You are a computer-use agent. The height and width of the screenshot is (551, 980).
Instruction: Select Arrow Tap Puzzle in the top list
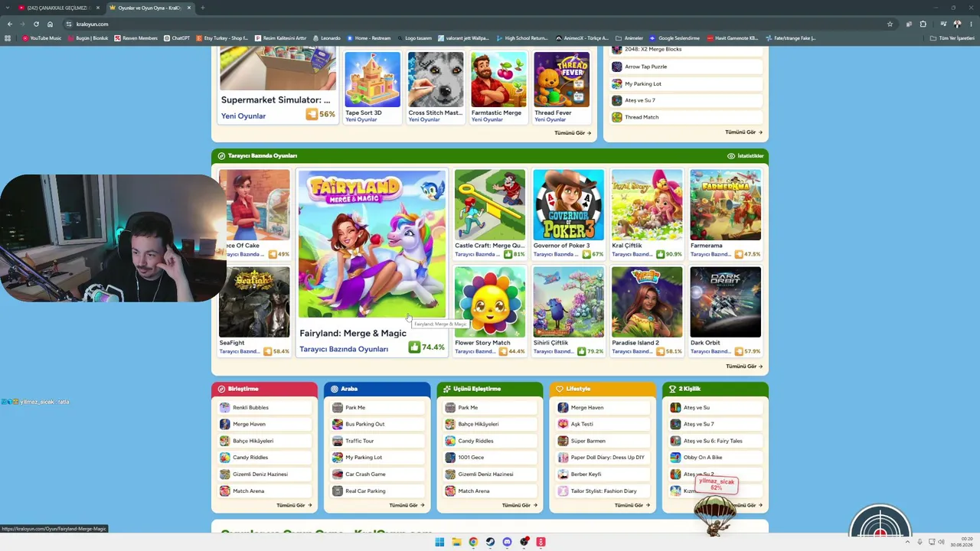coord(686,67)
